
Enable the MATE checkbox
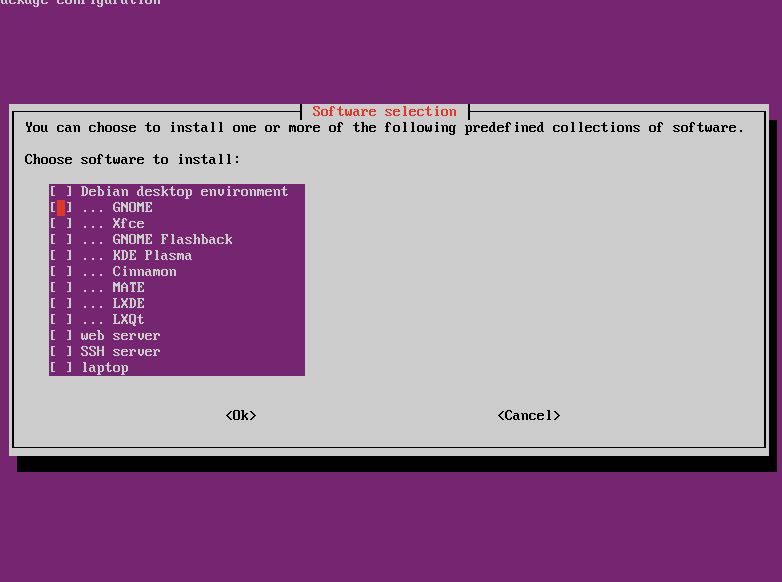pyautogui.click(x=61, y=287)
